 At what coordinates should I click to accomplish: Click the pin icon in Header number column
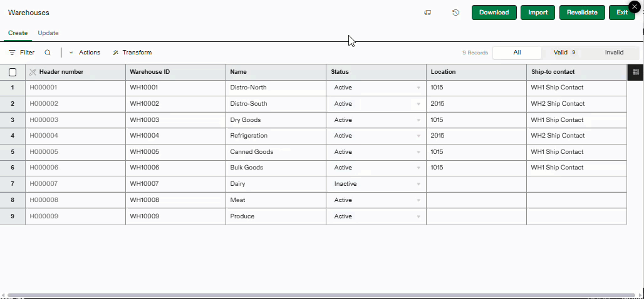coord(33,72)
